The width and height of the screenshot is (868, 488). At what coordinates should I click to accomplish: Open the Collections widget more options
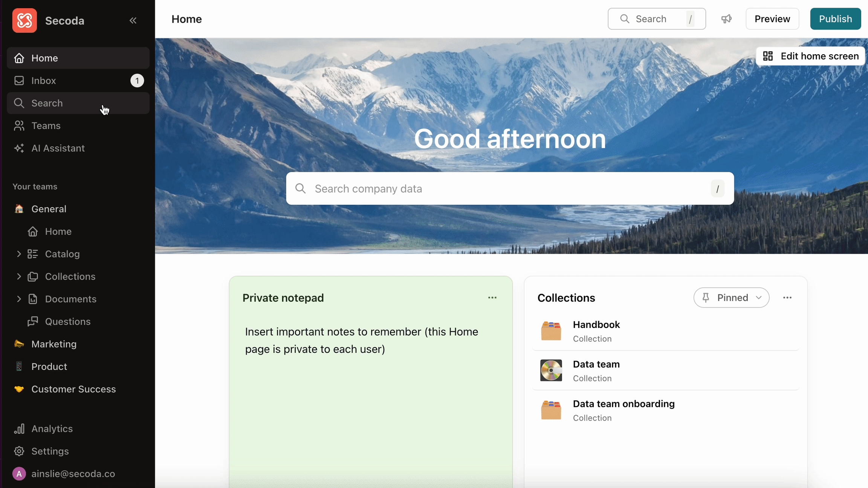tap(787, 297)
